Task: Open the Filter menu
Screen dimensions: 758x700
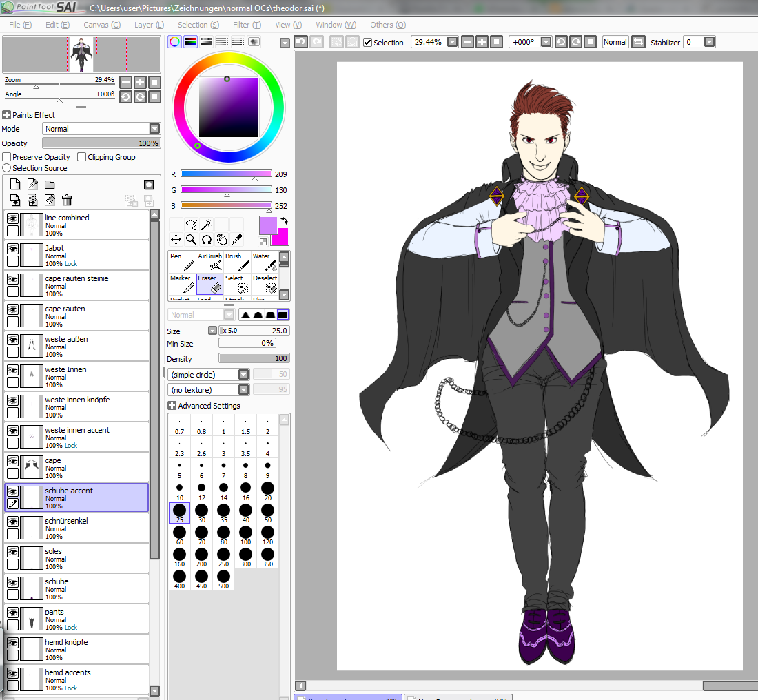Action: (246, 25)
